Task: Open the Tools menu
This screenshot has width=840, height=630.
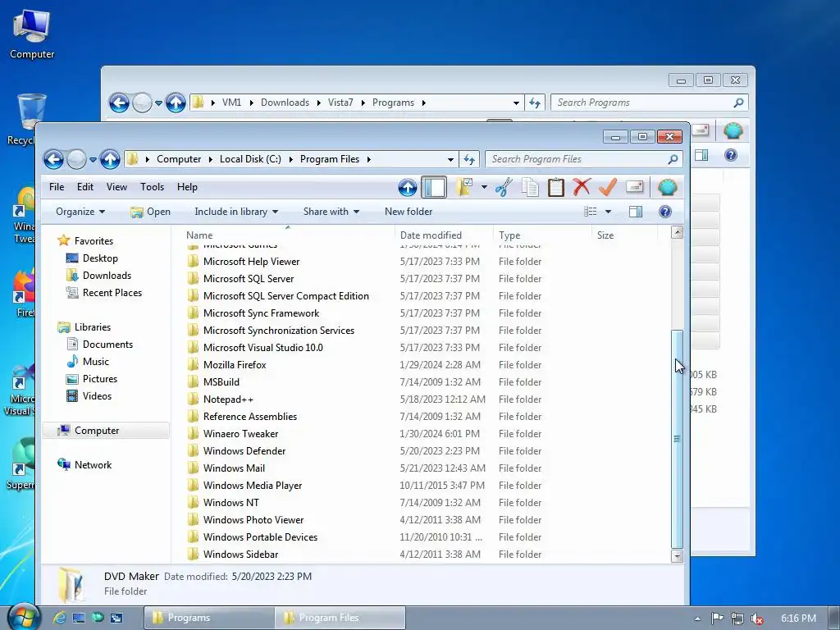Action: pyautogui.click(x=152, y=187)
